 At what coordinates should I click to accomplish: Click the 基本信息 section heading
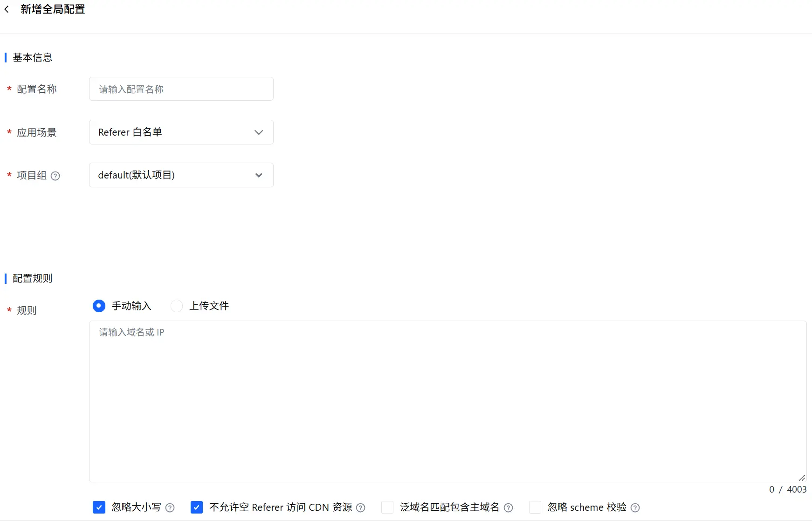33,57
